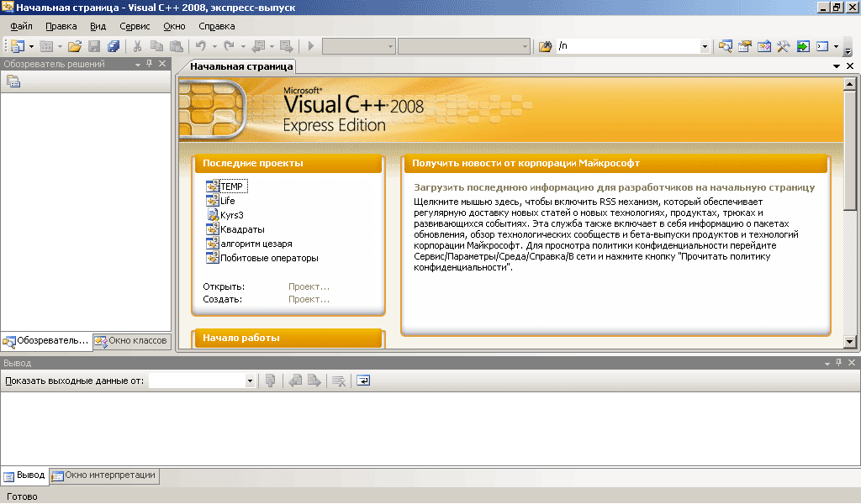The width and height of the screenshot is (861, 504).
Task: Open Solution Explorer via toolbar icon
Action: (726, 46)
